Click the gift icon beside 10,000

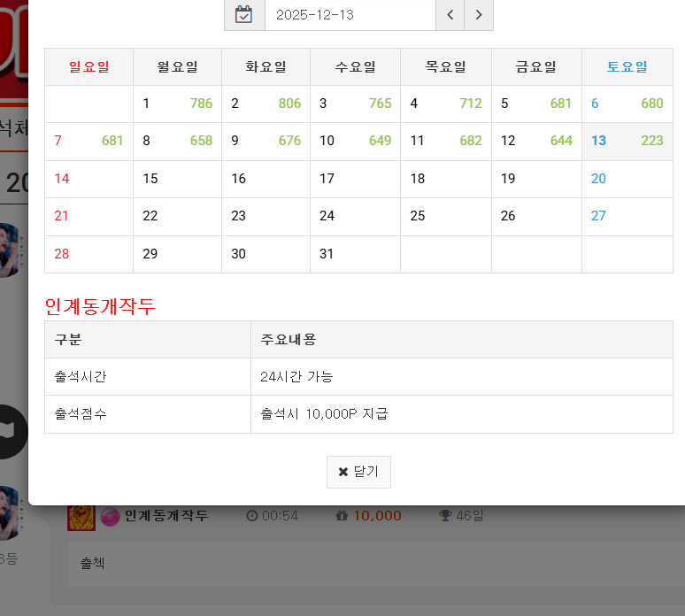coord(342,516)
